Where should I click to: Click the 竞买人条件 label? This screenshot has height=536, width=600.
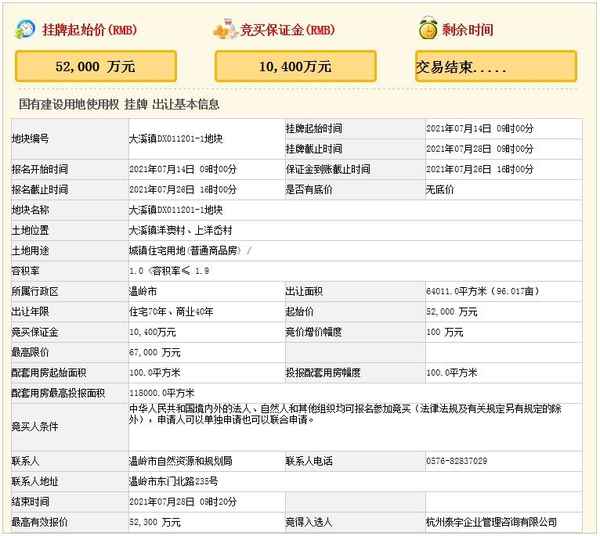tap(35, 427)
